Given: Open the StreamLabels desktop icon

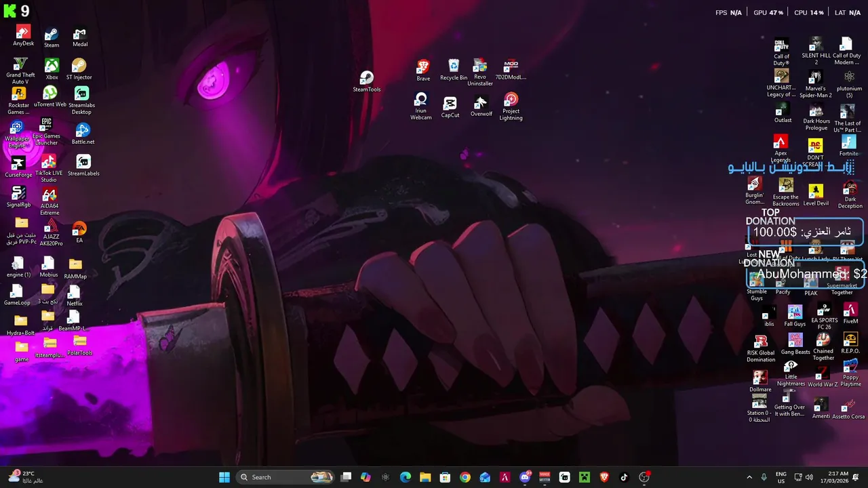Looking at the screenshot, I should pyautogui.click(x=83, y=165).
